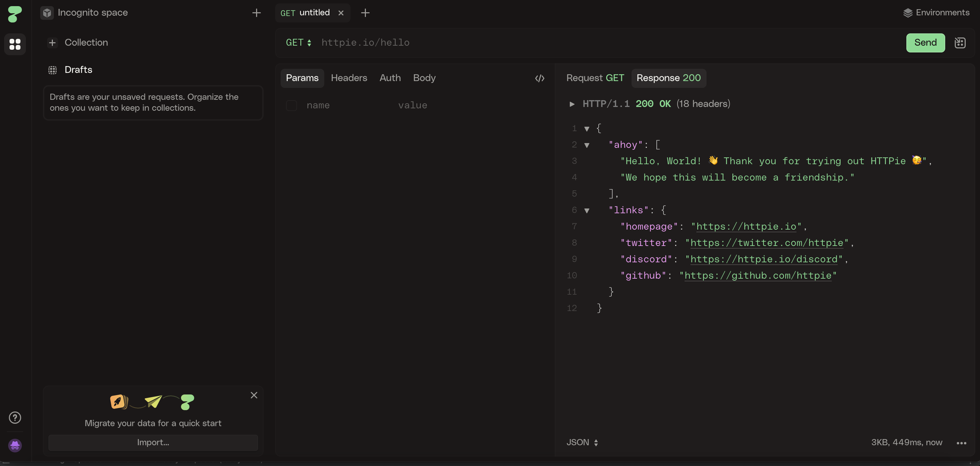Viewport: 980px width, 466px height.
Task: Change the JSON response format dropdown
Action: click(x=582, y=442)
